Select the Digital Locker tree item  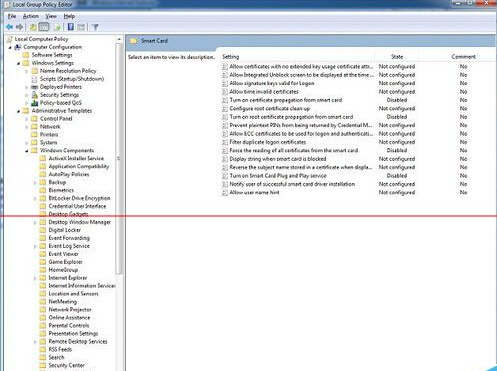65,230
